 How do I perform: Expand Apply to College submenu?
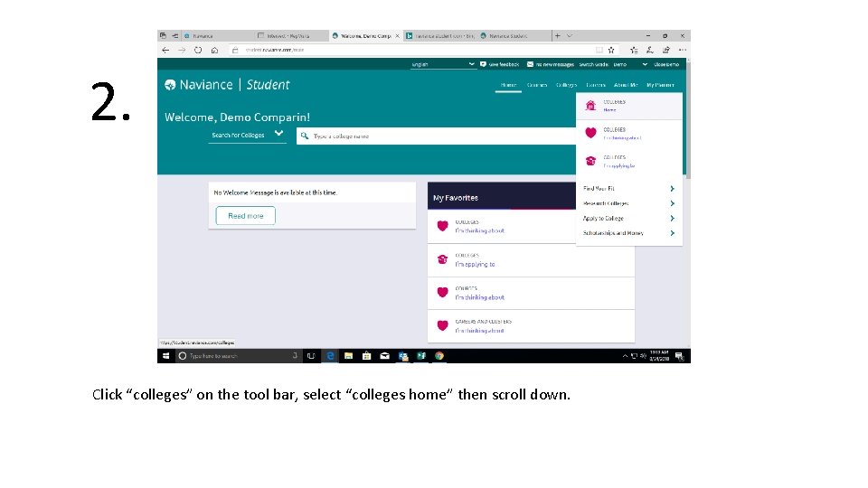(x=629, y=219)
